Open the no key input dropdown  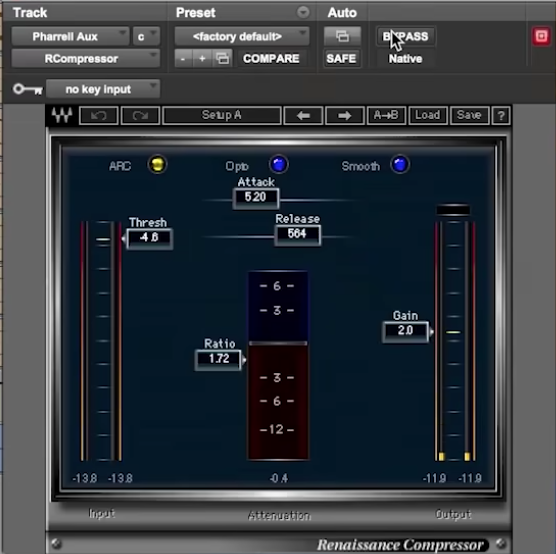(x=103, y=89)
